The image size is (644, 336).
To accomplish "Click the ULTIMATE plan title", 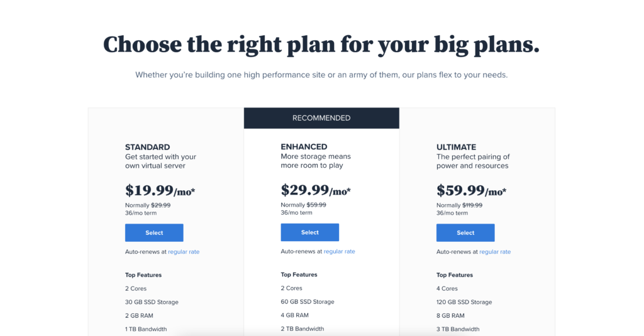I will 457,147.
